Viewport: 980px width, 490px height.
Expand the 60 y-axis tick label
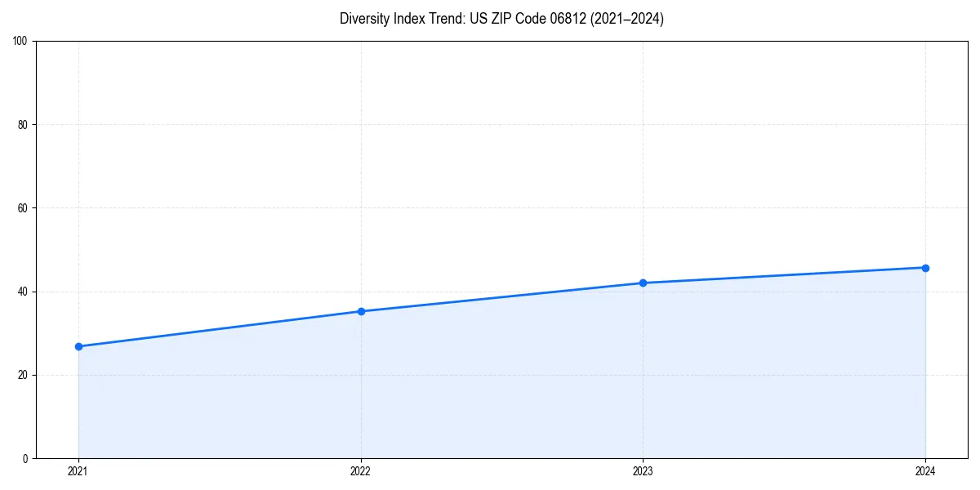pyautogui.click(x=25, y=208)
